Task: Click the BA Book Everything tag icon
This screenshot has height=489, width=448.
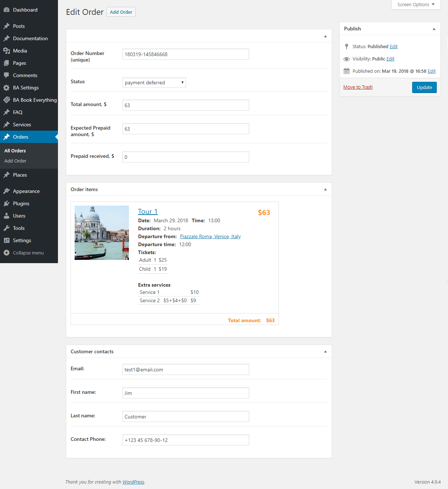Action: [7, 100]
